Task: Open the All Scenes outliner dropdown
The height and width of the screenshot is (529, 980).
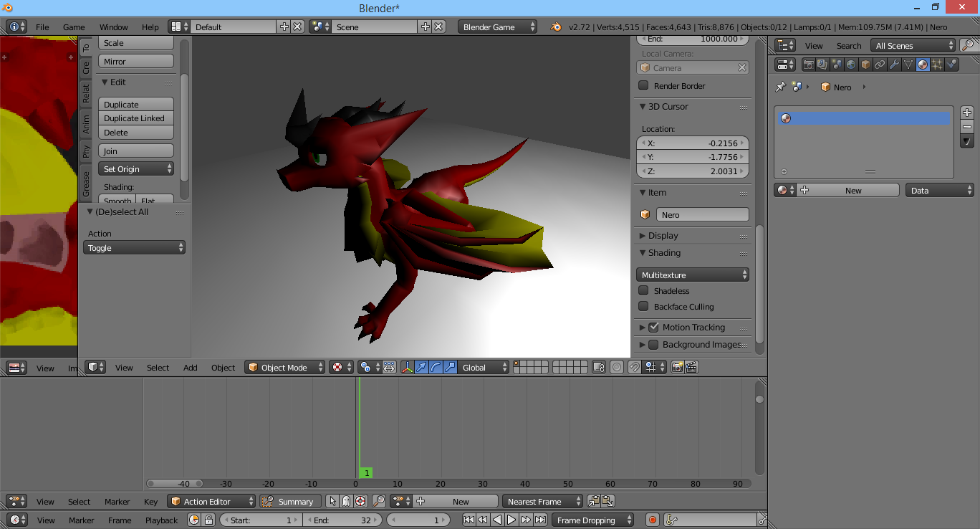Action: point(913,45)
